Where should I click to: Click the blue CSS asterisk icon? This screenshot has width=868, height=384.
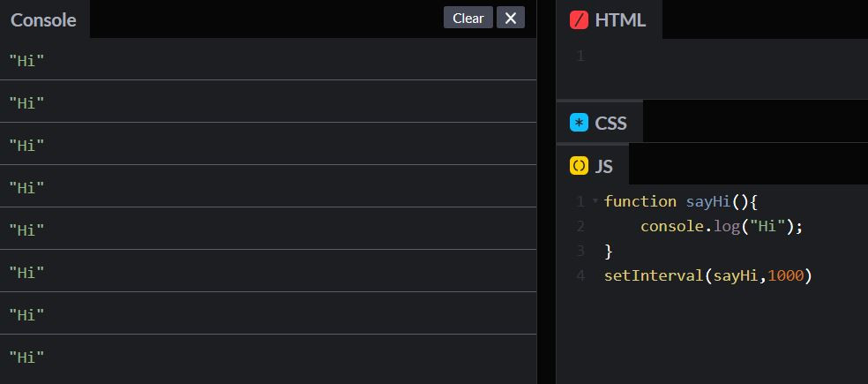point(579,123)
